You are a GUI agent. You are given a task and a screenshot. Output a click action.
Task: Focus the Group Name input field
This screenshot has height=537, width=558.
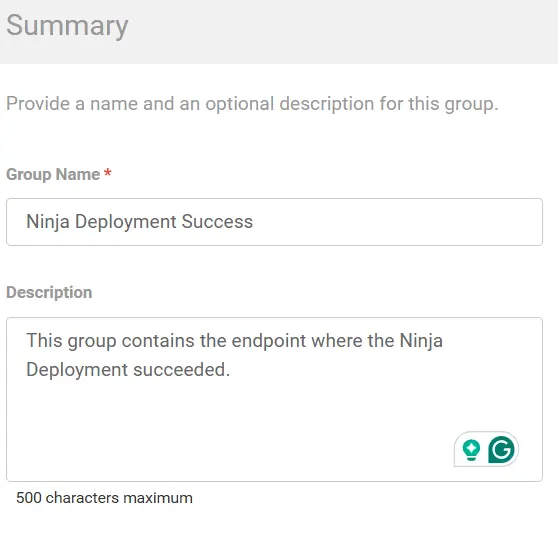(x=274, y=222)
